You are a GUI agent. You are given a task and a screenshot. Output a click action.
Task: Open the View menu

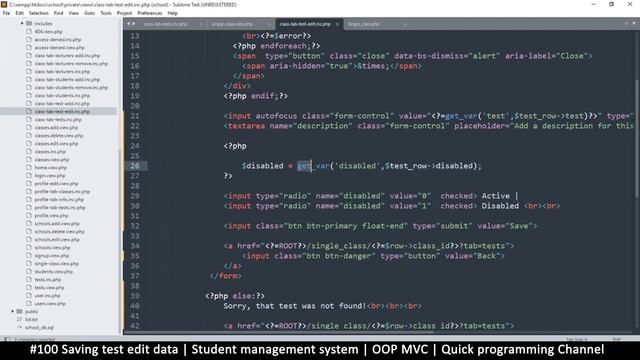coord(73,13)
